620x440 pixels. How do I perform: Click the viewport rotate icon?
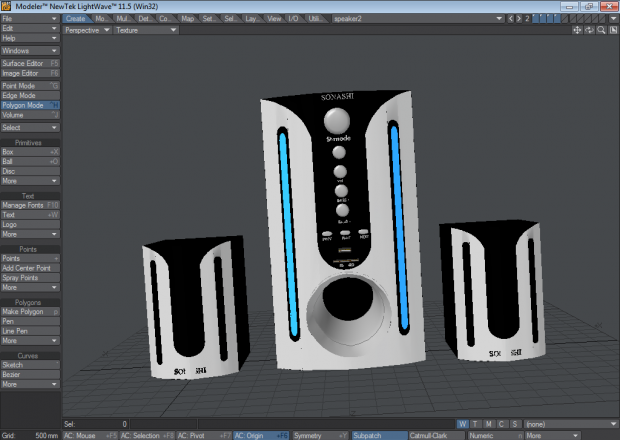click(x=589, y=30)
